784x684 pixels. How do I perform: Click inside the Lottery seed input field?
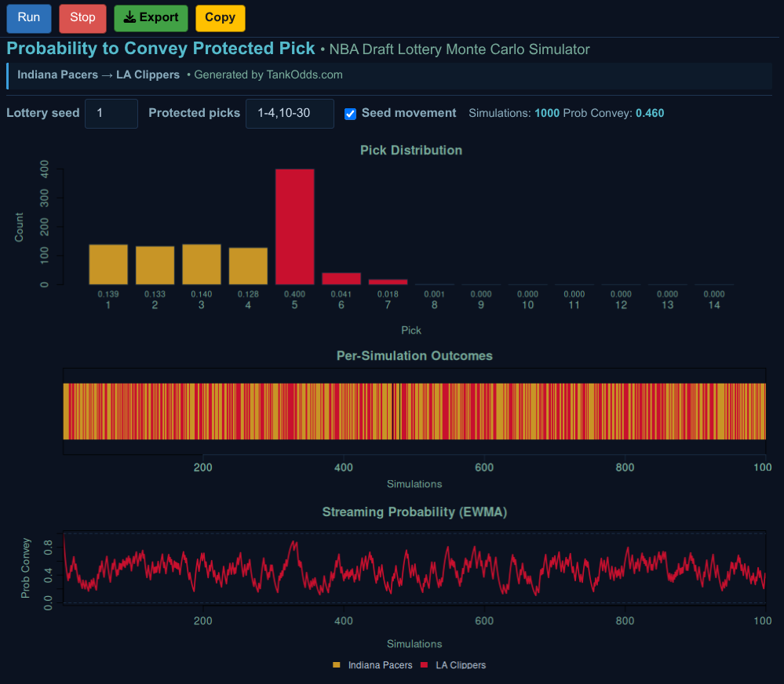click(x=111, y=113)
